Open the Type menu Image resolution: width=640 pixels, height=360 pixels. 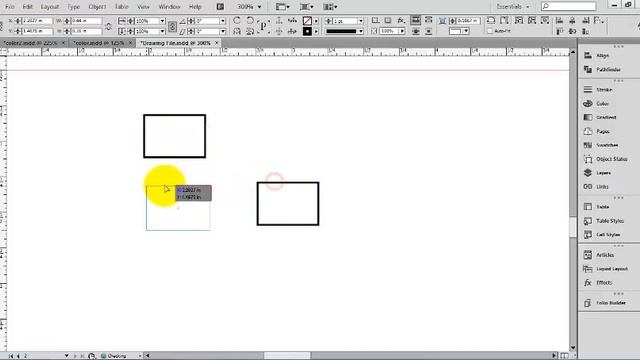point(73,7)
